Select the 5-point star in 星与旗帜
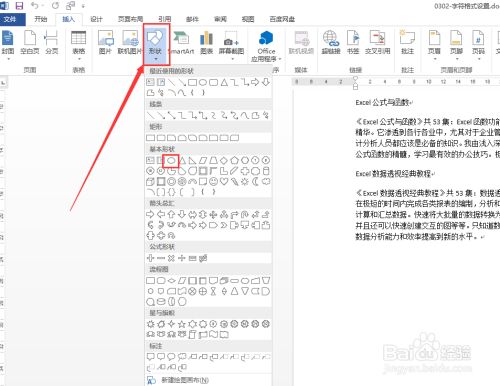 coord(182,324)
